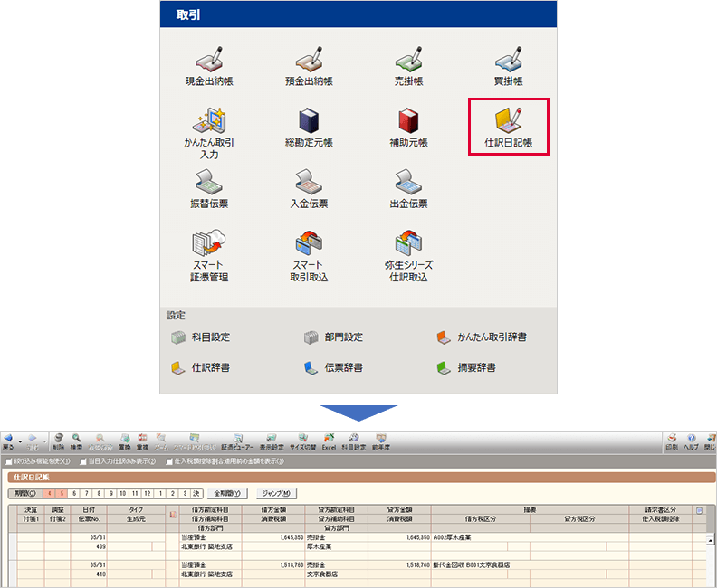This screenshot has width=717, height=588.
Task: Click the Excel export toolbar icon
Action: point(329,440)
